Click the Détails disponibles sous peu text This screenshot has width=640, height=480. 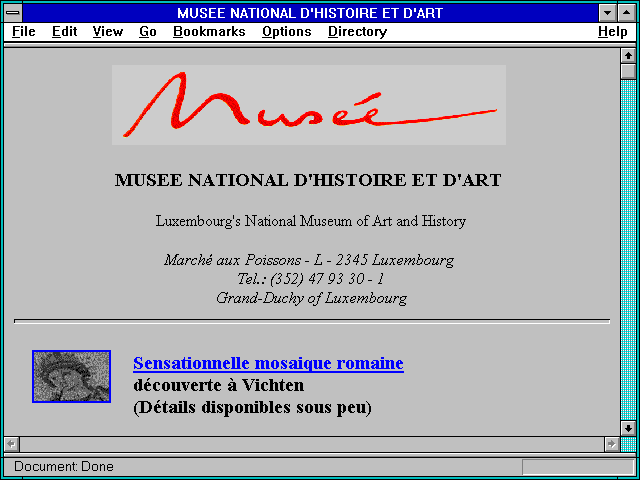(x=252, y=407)
